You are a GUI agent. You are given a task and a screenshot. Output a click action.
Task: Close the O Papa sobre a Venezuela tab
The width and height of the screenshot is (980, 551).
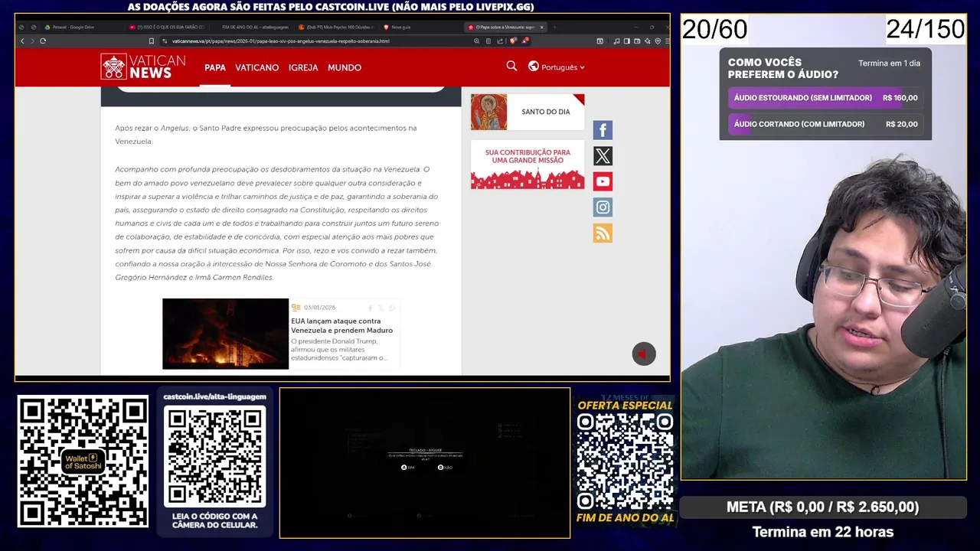coord(542,27)
